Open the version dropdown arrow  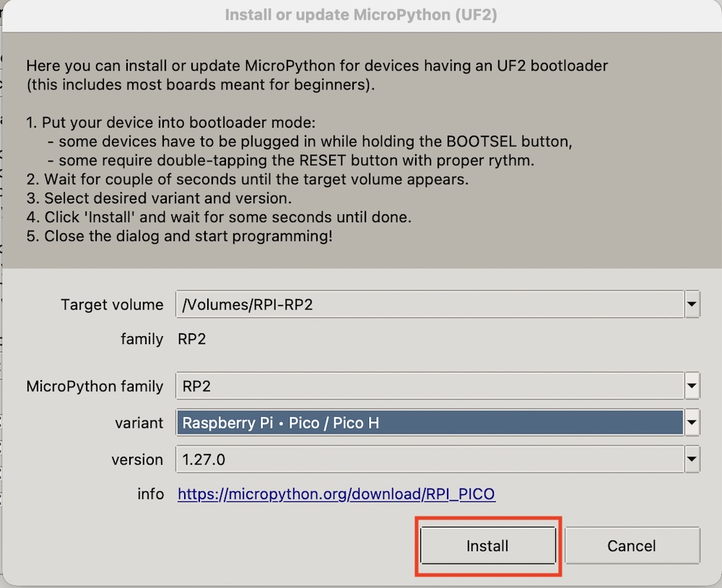click(692, 459)
